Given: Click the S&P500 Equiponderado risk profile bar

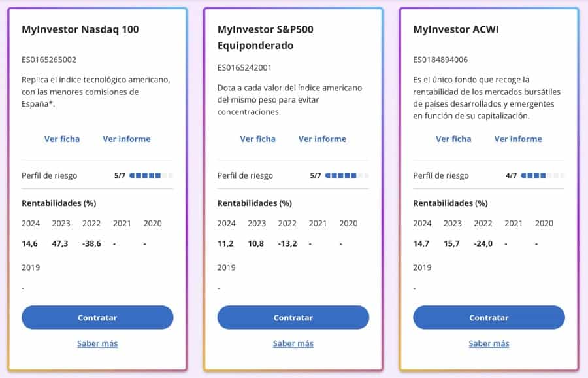Looking at the screenshot, I should tap(347, 175).
